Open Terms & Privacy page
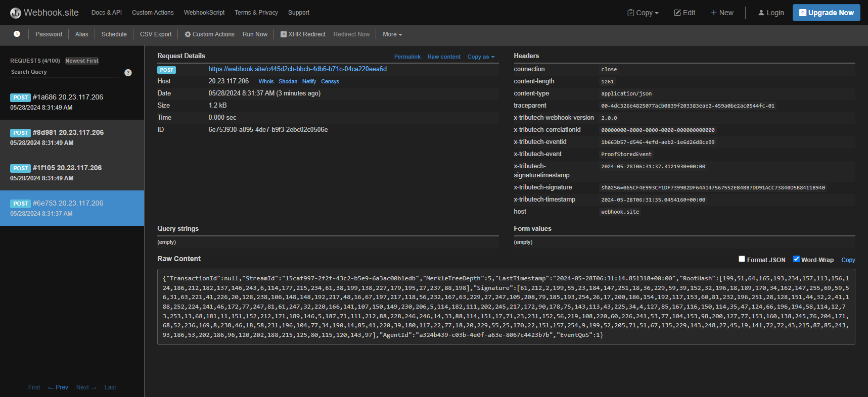 (x=256, y=13)
